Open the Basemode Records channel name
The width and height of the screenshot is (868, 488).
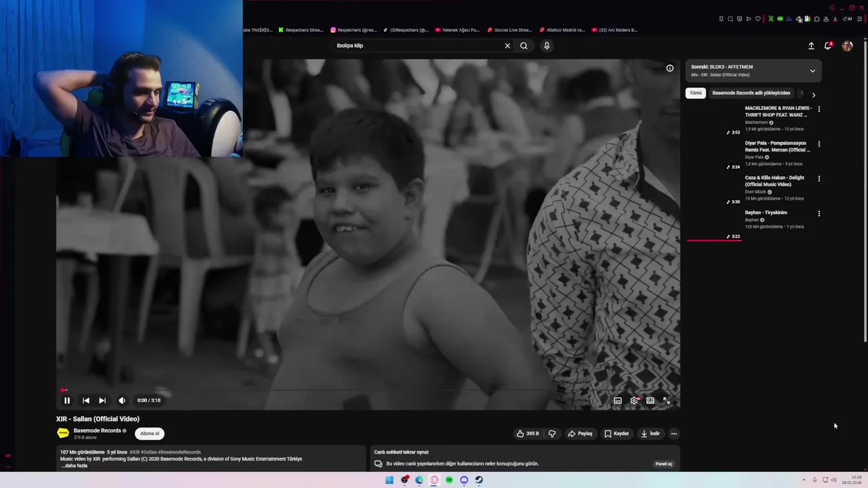[97, 430]
